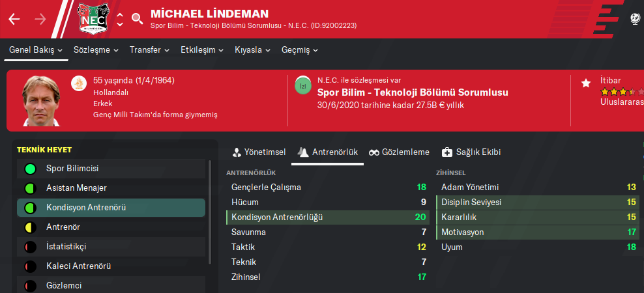Click the green İzl status badge

pyautogui.click(x=302, y=87)
